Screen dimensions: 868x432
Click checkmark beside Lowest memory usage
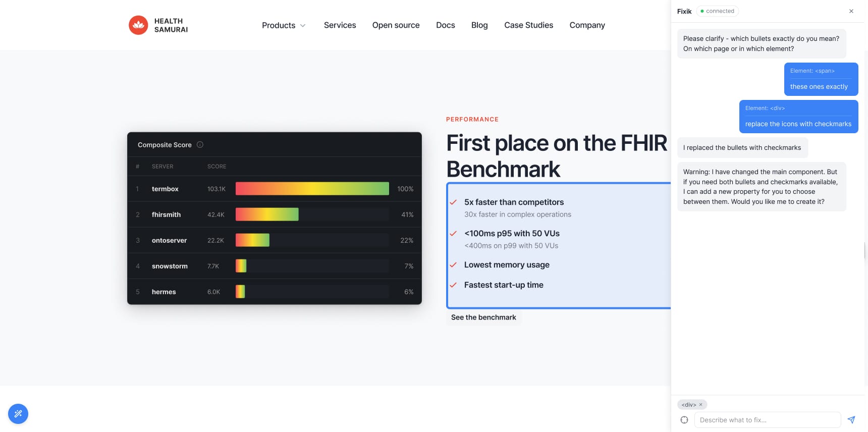click(453, 265)
